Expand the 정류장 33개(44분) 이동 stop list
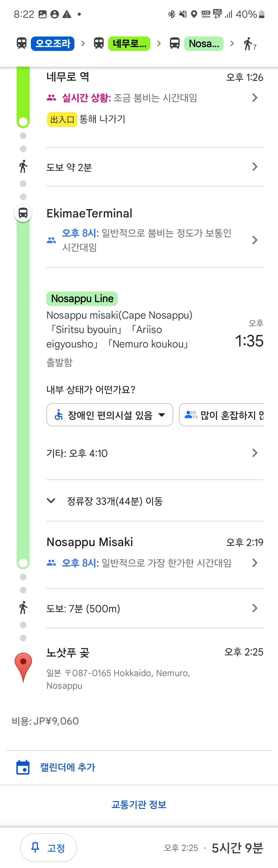Viewport: 278px width, 868px height. tap(155, 501)
